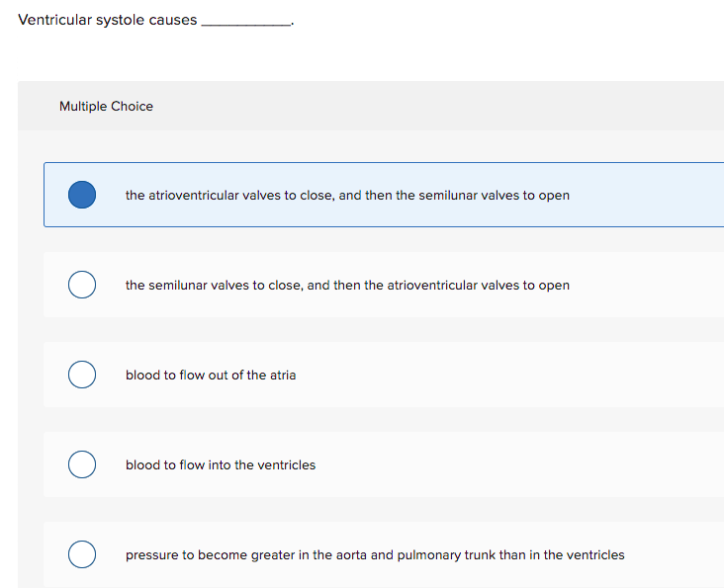Choose radio button for semilunar valves to close
The width and height of the screenshot is (724, 588).
click(82, 285)
